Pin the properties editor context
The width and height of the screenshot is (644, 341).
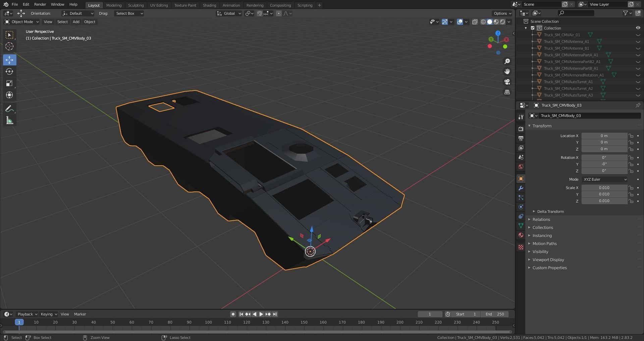(x=638, y=105)
